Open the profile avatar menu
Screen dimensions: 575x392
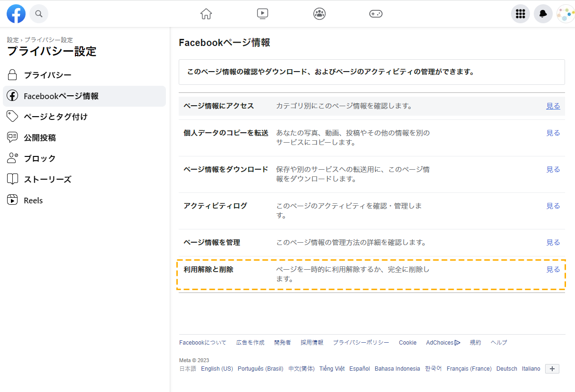tap(566, 14)
